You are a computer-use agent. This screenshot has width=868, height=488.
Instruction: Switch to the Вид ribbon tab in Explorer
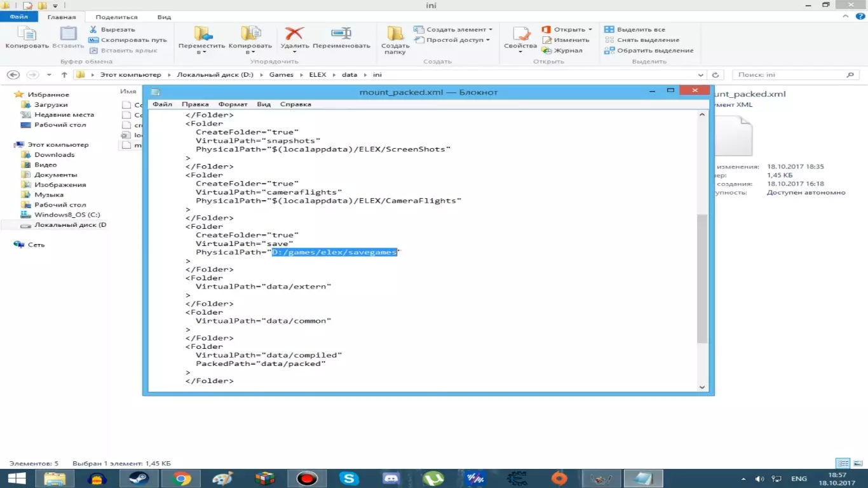(x=164, y=17)
